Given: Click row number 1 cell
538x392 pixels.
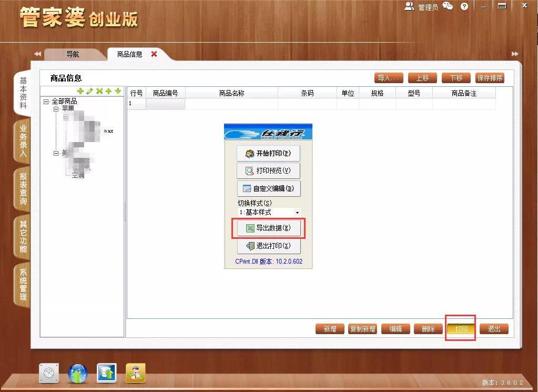Looking at the screenshot, I should (x=137, y=104).
